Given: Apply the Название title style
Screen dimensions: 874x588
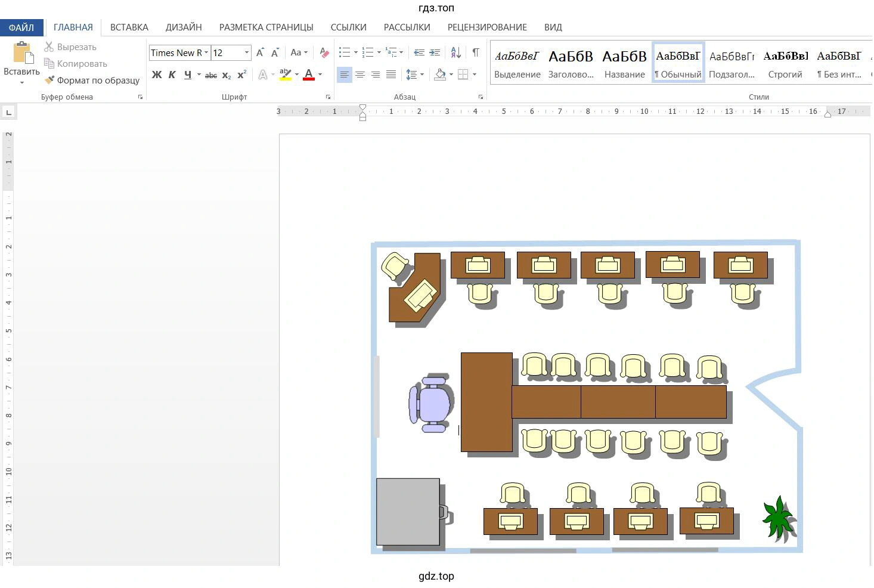Looking at the screenshot, I should pyautogui.click(x=625, y=63).
